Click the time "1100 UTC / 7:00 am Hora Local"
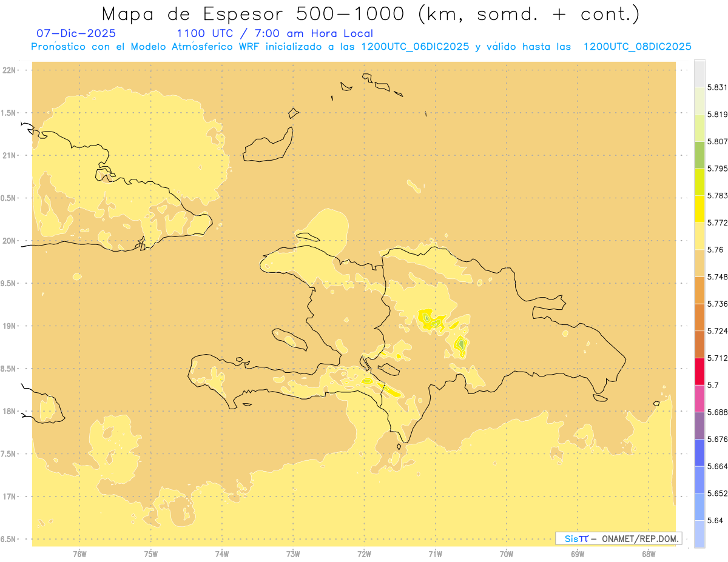The height and width of the screenshot is (562, 728). point(275,33)
